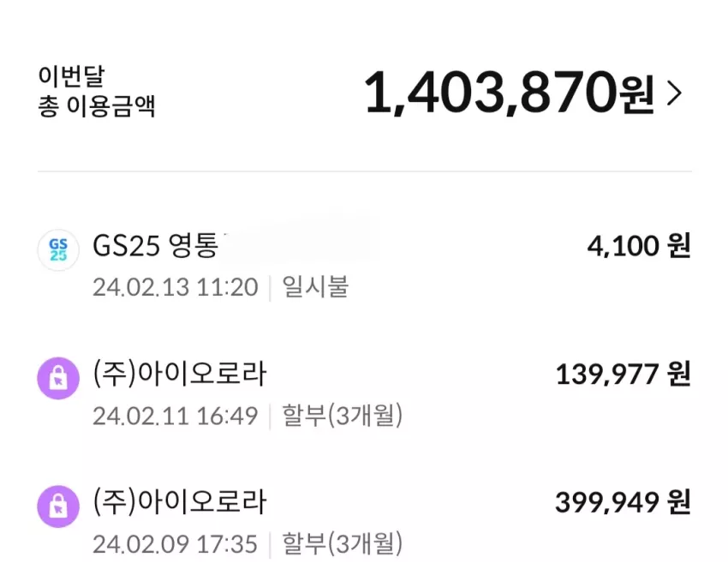Tap the 399,949 원 amount
The image size is (728, 575).
tap(624, 502)
